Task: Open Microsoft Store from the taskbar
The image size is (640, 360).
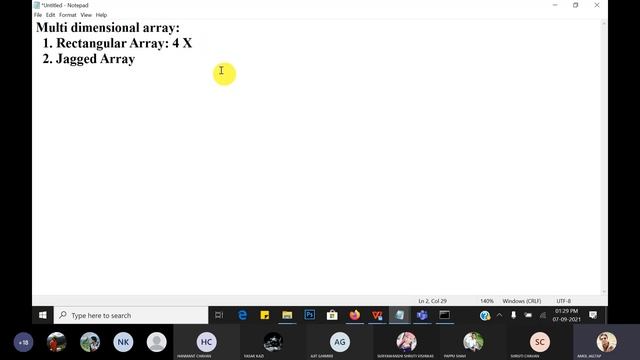Action: point(332,315)
